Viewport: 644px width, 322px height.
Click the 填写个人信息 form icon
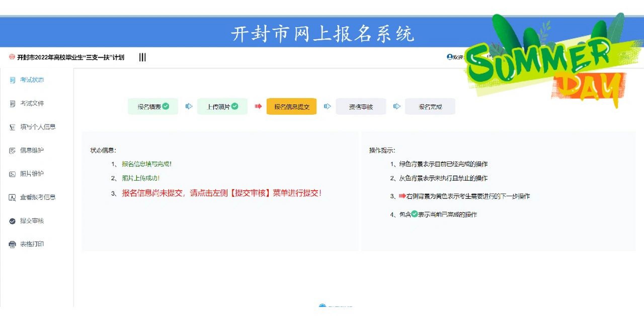[x=12, y=127]
